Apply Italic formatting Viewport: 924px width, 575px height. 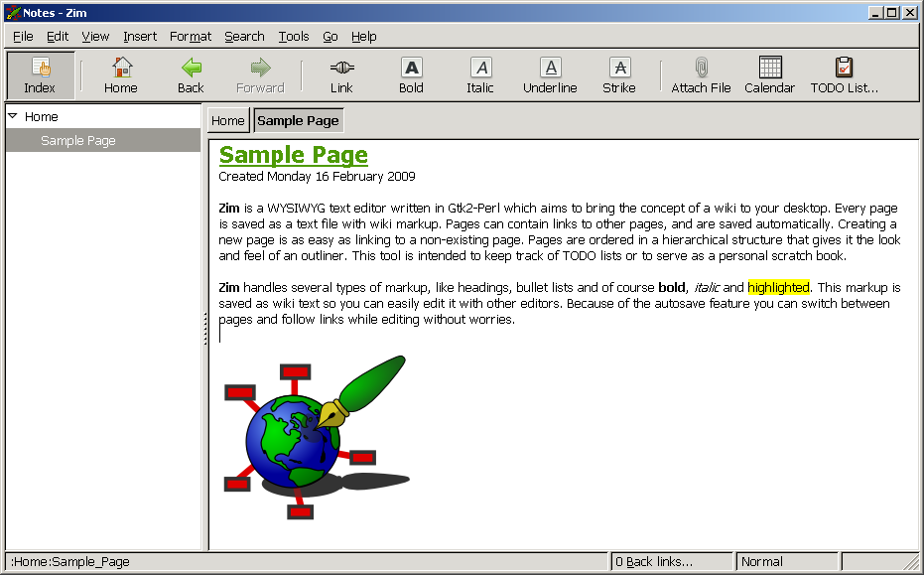(480, 75)
